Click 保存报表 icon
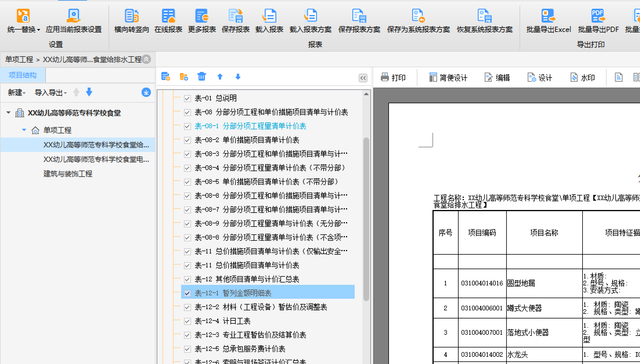Screen dimensions: 640x364 click(x=236, y=16)
